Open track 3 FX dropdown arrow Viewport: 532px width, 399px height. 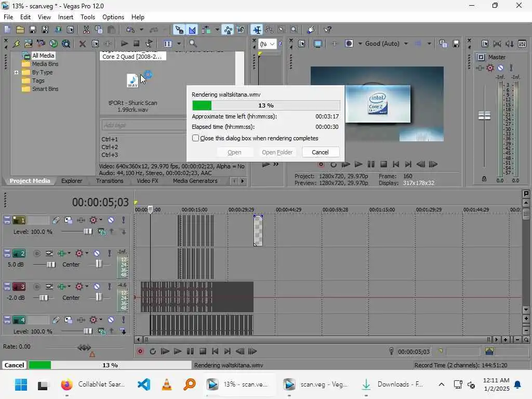pyautogui.click(x=69, y=286)
